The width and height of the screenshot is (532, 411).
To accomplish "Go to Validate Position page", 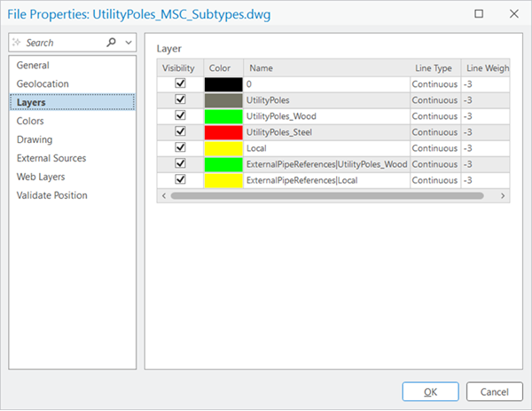I will pyautogui.click(x=52, y=196).
